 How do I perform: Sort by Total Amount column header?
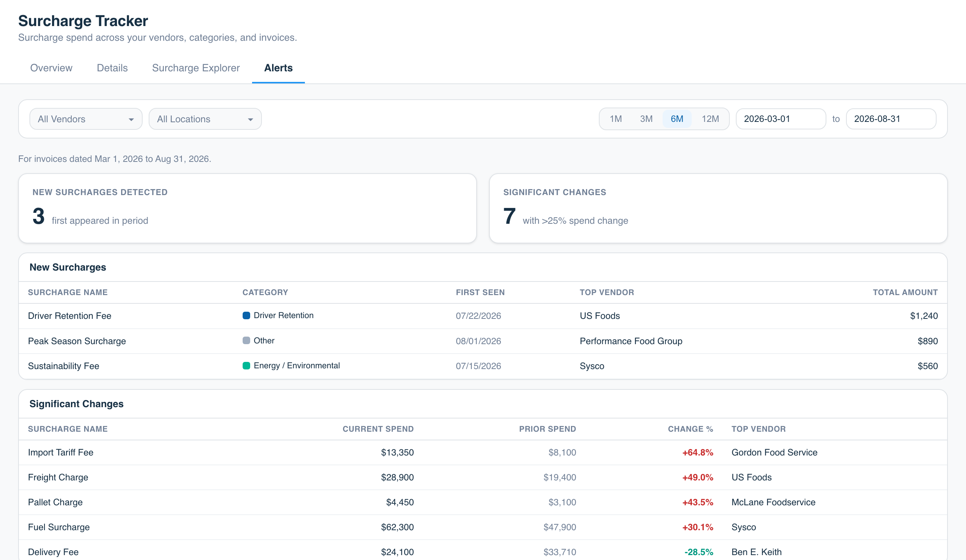pos(905,292)
